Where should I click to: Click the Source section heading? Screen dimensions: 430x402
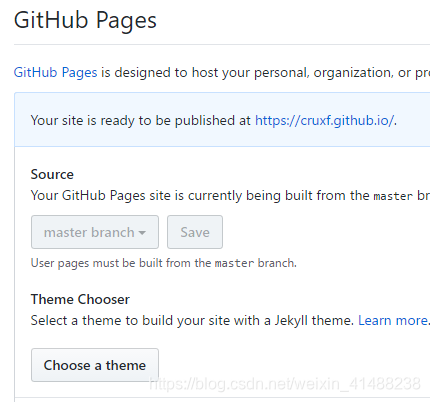coord(52,174)
